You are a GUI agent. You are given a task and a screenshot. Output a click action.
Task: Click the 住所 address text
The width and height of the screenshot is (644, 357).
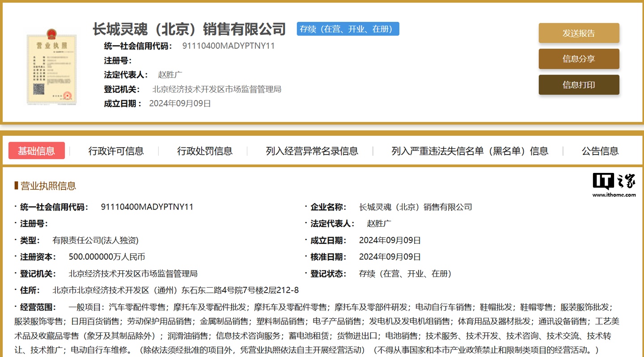pos(175,290)
